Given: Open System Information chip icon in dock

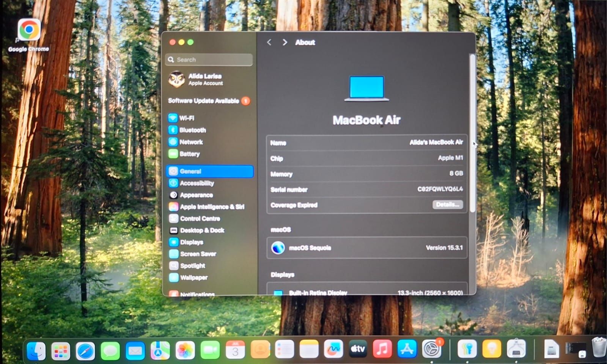Looking at the screenshot, I should (x=516, y=348).
